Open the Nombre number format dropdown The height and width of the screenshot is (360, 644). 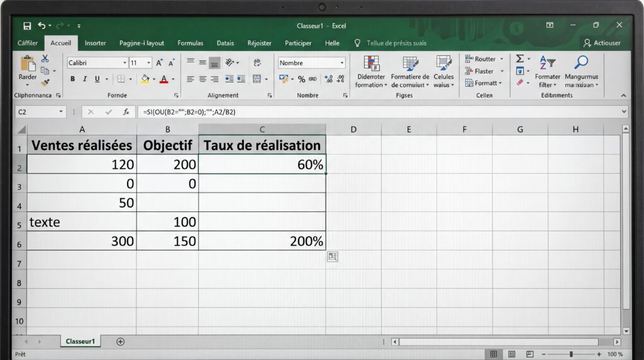[341, 63]
